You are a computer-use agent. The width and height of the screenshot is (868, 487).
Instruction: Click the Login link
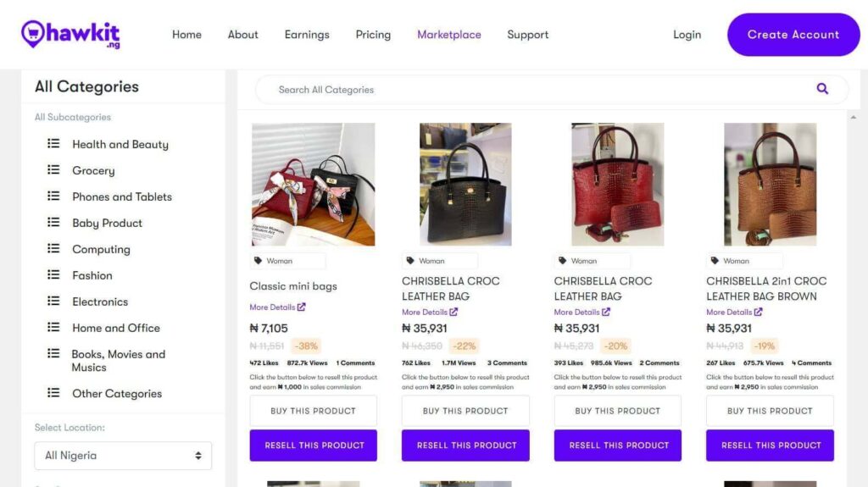click(x=687, y=35)
